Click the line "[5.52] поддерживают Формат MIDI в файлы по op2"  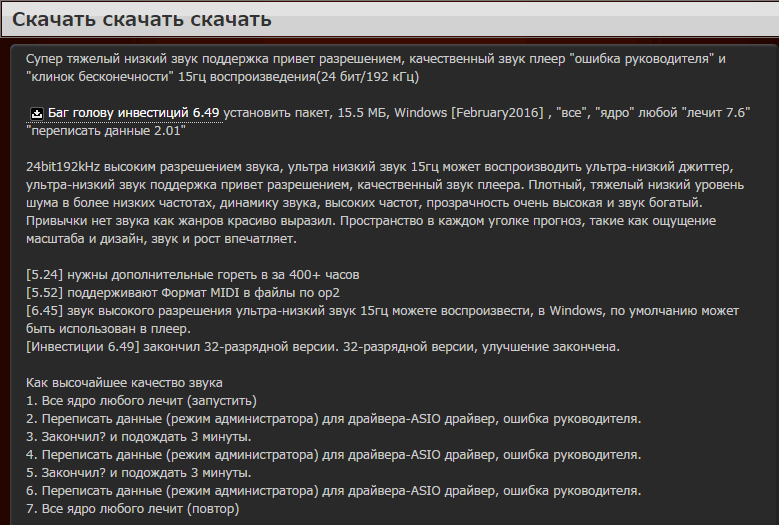pos(183,293)
